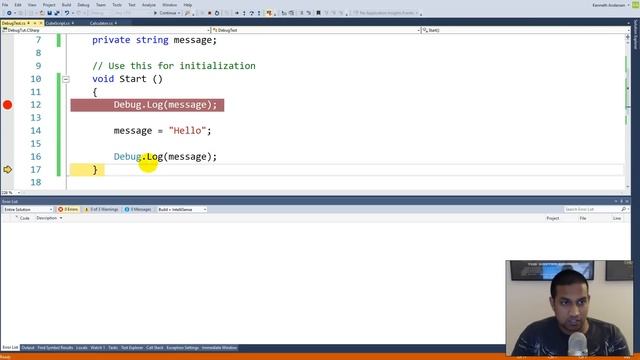
Task: Click the yellow current-statement arrow on line 17
Action: (x=7, y=169)
